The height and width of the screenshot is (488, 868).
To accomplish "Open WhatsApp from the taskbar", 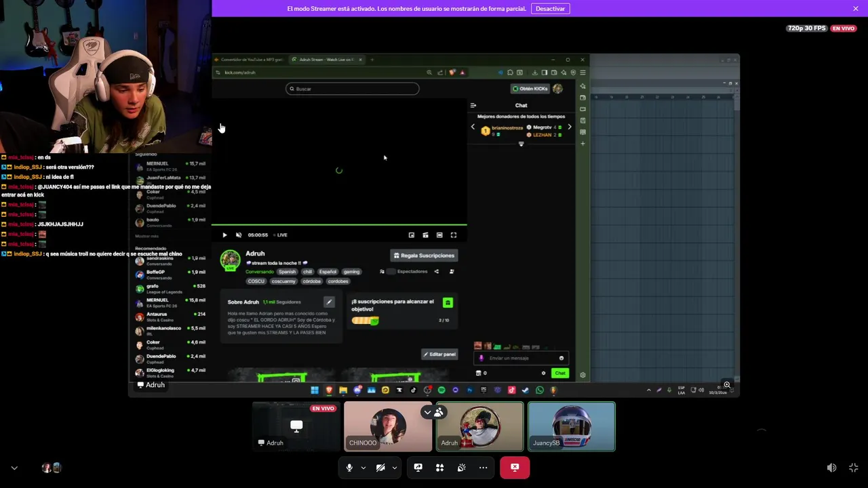I will tap(539, 390).
